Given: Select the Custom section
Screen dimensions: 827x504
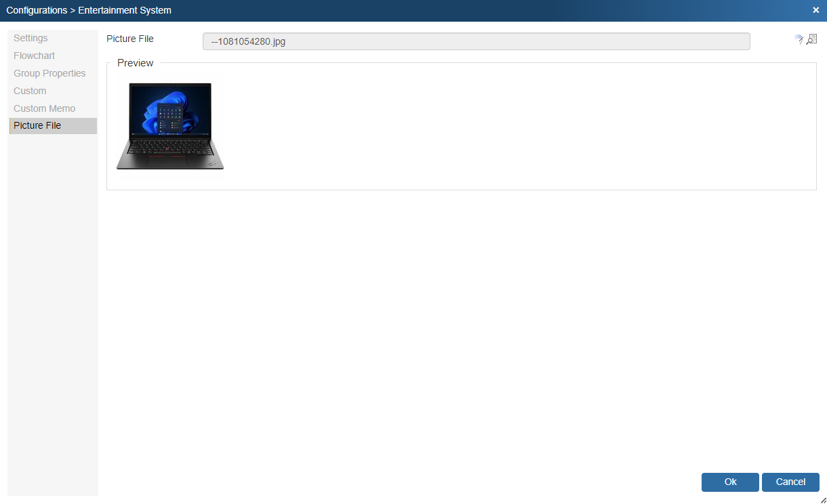Looking at the screenshot, I should [30, 91].
